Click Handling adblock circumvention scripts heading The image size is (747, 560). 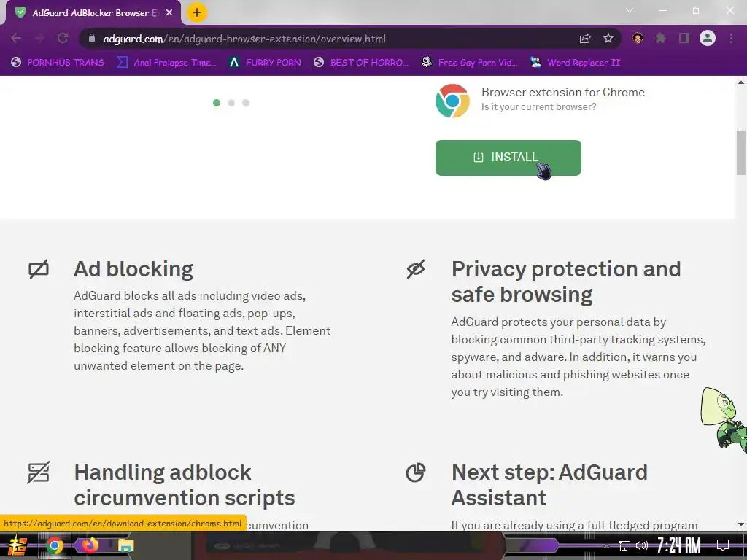(185, 485)
